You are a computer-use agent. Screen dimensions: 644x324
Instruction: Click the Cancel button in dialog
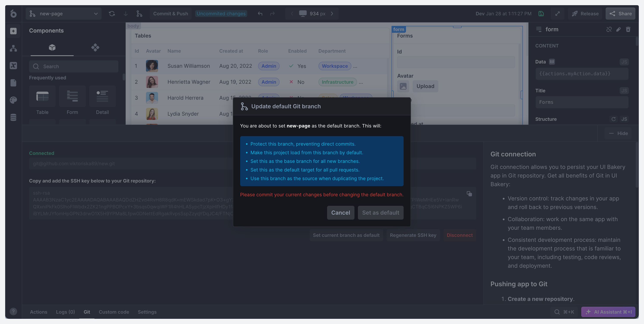pyautogui.click(x=340, y=213)
